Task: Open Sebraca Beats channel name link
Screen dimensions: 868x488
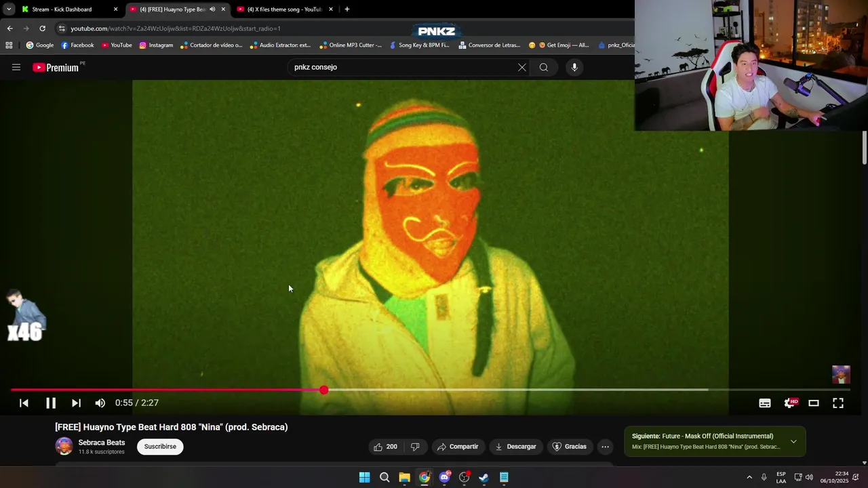Action: pyautogui.click(x=102, y=443)
